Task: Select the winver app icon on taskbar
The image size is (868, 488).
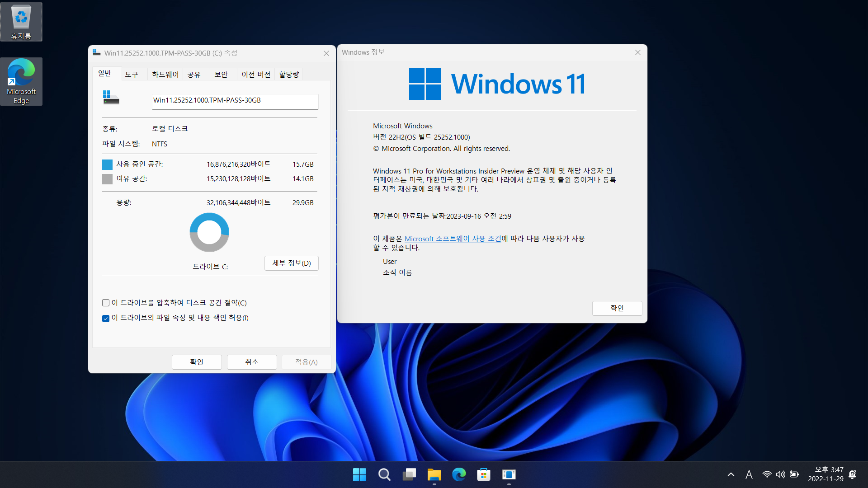Action: click(x=509, y=474)
